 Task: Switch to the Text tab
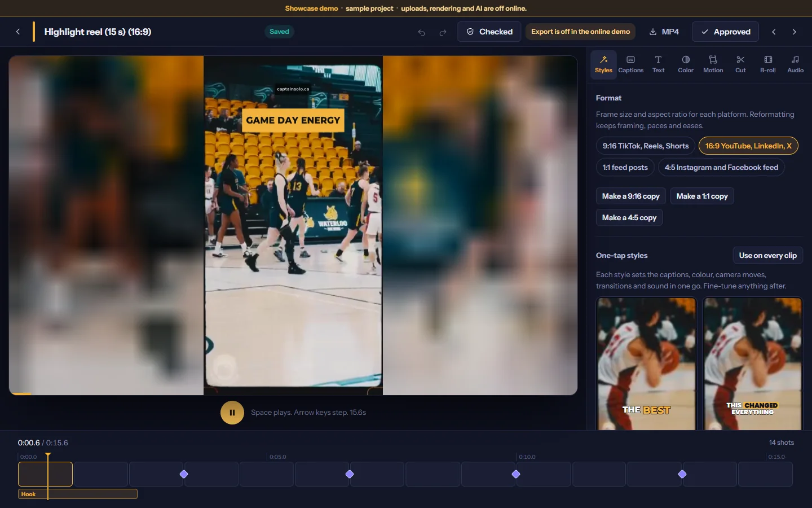tap(658, 64)
